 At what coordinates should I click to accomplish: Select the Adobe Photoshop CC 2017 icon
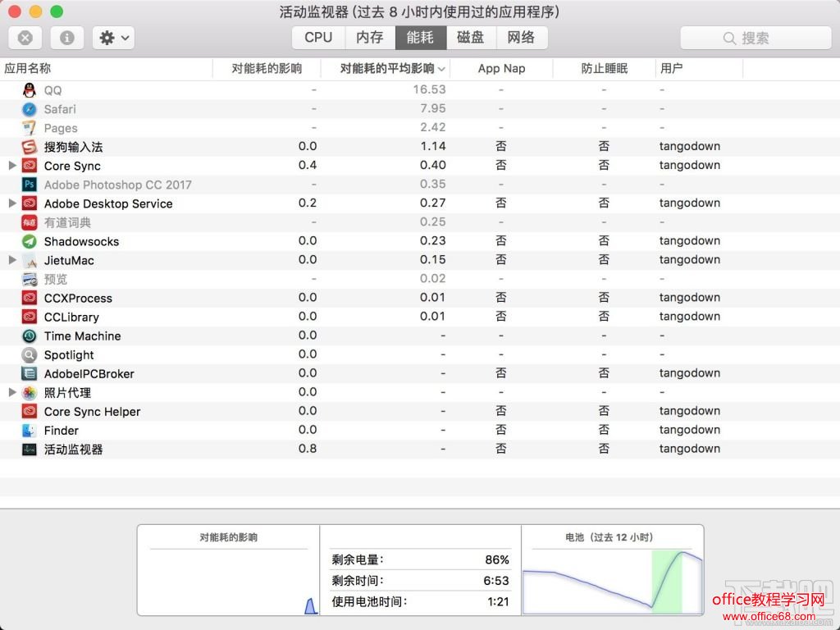click(30, 185)
